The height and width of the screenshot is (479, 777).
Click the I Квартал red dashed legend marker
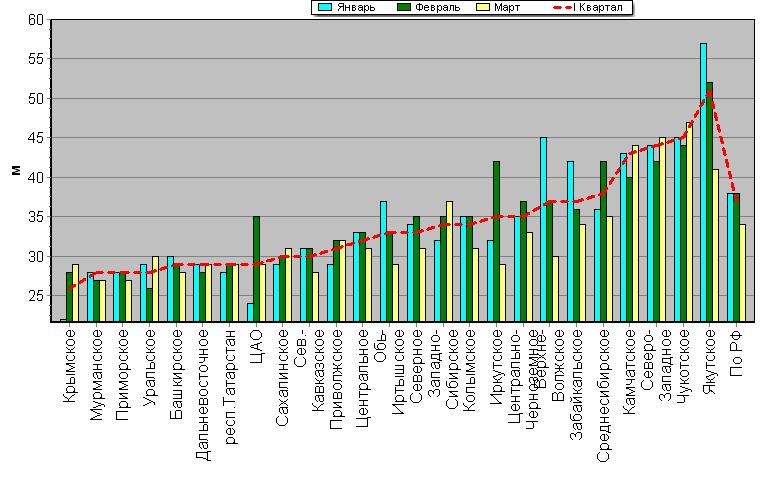(562, 7)
